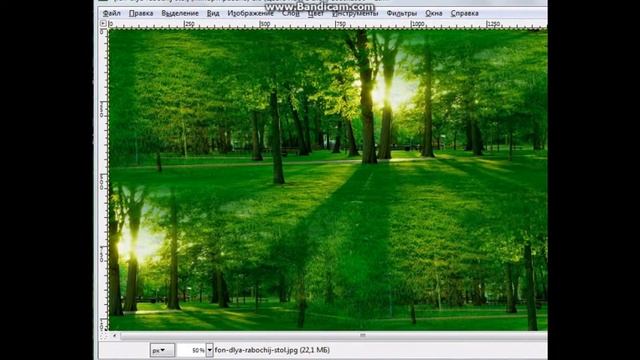Open the px units dropdown

162,350
